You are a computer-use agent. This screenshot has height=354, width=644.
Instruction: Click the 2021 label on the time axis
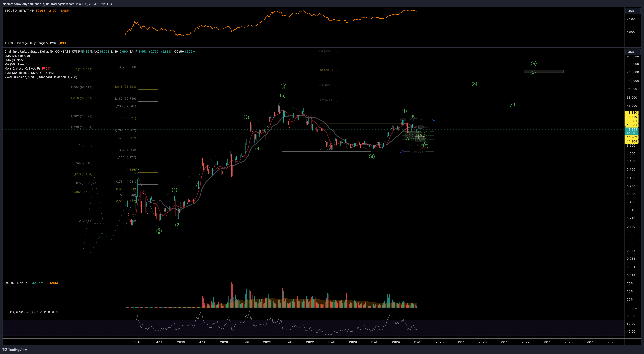tap(267, 342)
